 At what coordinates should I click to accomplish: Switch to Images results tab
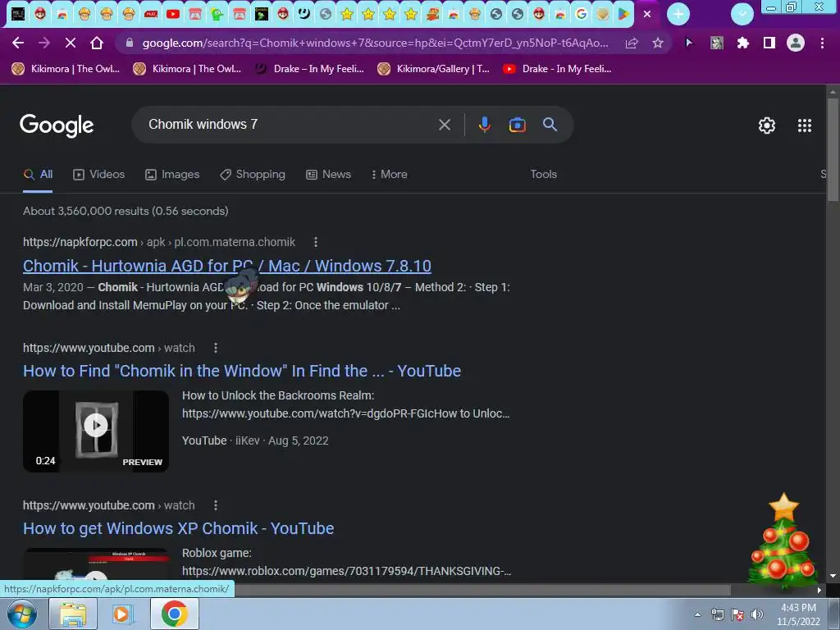click(172, 175)
